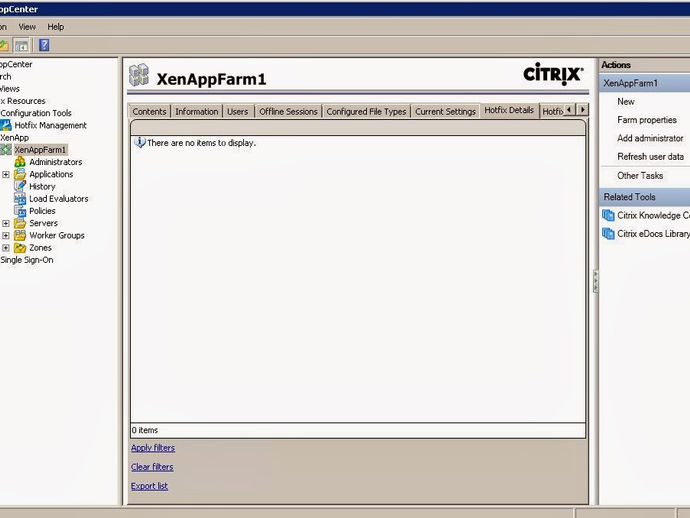The width and height of the screenshot is (690, 518).
Task: Click the blue Help question-mark toolbar icon
Action: pyautogui.click(x=44, y=45)
